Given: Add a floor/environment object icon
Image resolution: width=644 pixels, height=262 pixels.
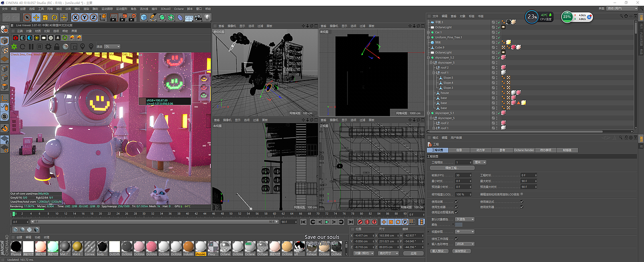Looking at the screenshot, I should point(189,18).
